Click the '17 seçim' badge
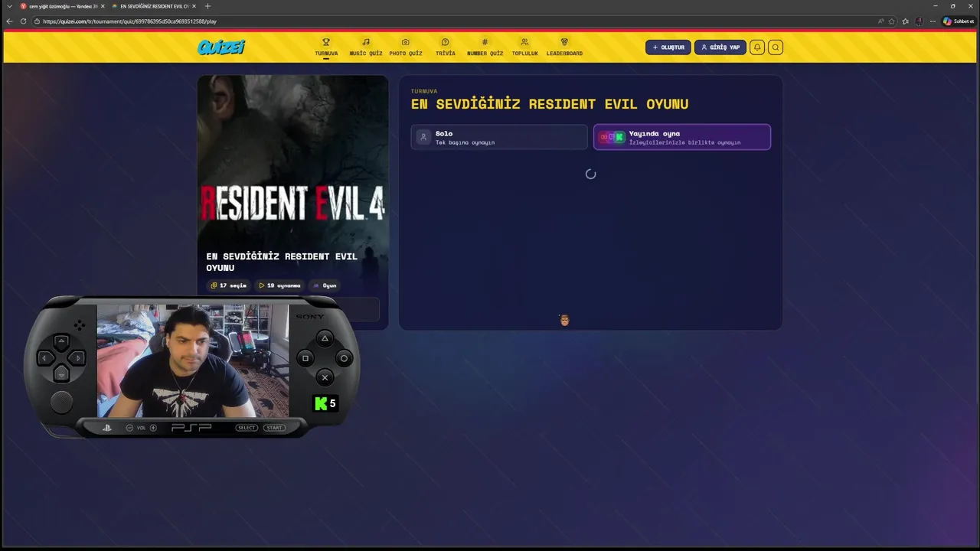Screen dimensions: 980x551 tap(229, 285)
